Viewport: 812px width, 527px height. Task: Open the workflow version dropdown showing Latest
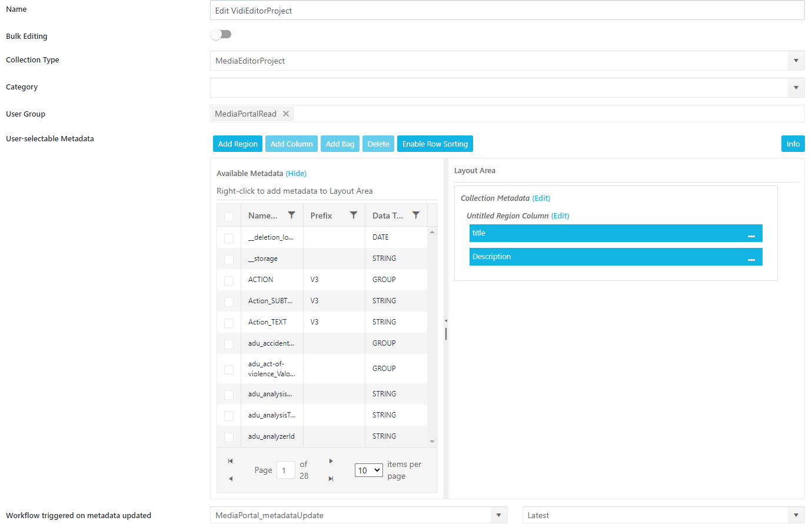796,515
